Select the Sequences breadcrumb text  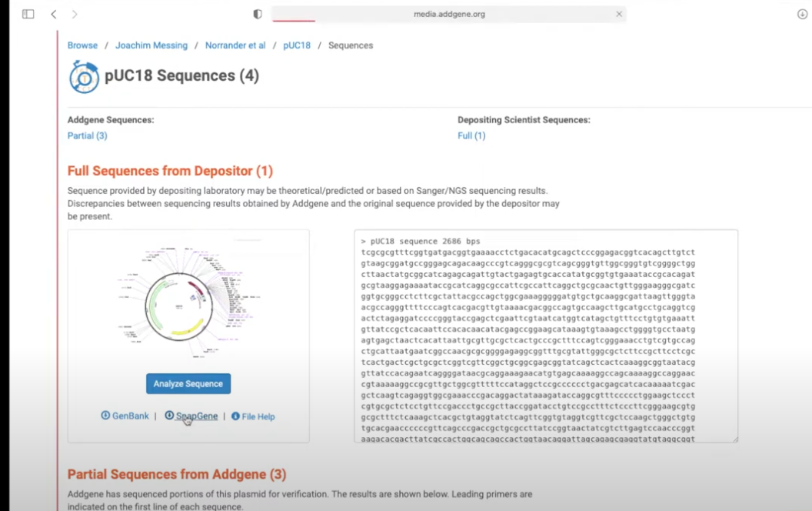tap(351, 45)
